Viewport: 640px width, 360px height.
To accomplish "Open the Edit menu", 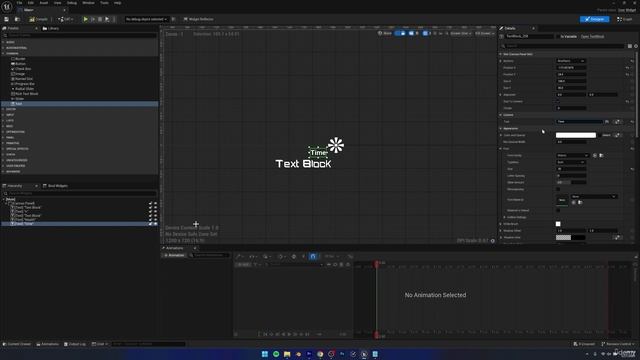I will [x=31, y=3].
